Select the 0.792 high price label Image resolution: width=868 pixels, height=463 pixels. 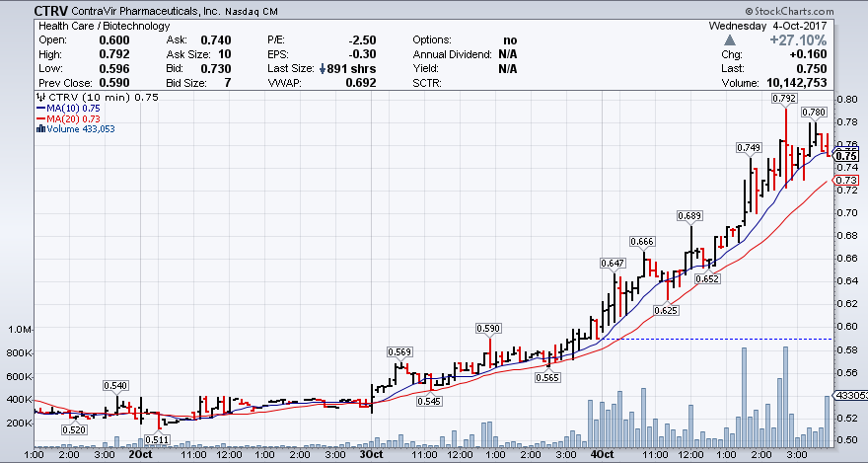[784, 99]
